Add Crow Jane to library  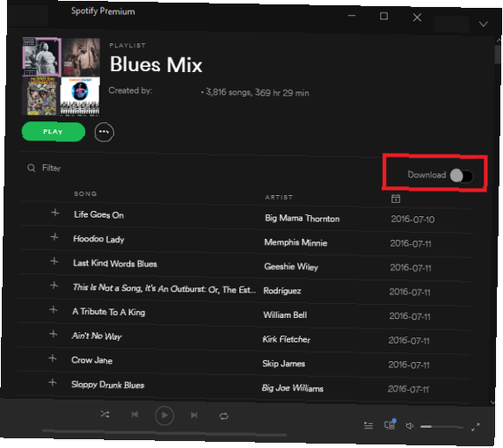pyautogui.click(x=53, y=358)
